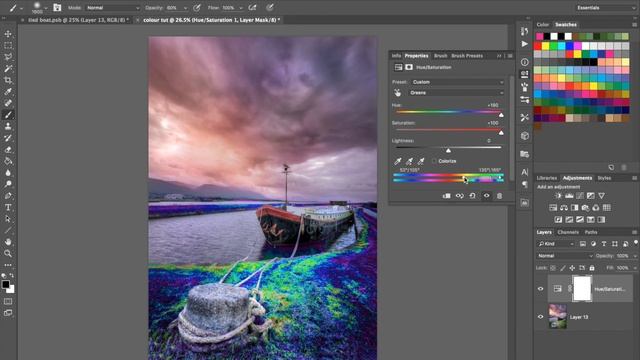The image size is (640, 360).
Task: Select the Move tool
Action: pyautogui.click(x=8, y=34)
